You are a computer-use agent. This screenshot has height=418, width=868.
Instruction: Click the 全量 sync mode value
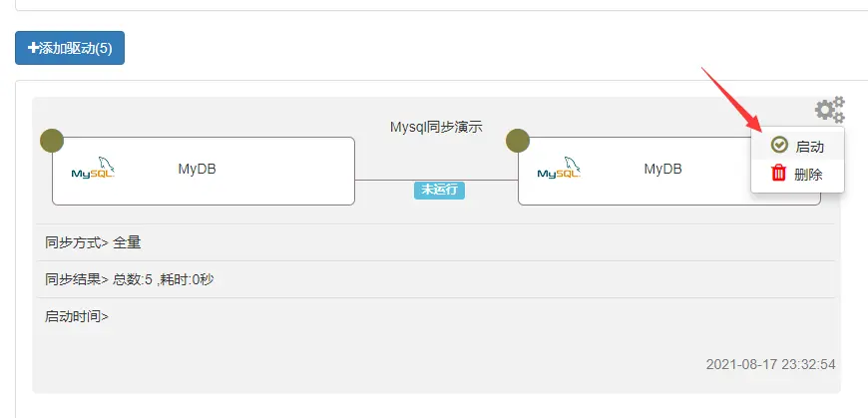[x=127, y=242]
